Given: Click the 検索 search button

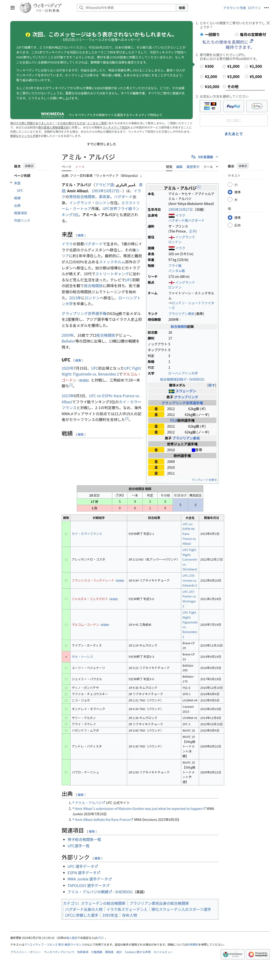Looking at the screenshot, I should (182, 8).
